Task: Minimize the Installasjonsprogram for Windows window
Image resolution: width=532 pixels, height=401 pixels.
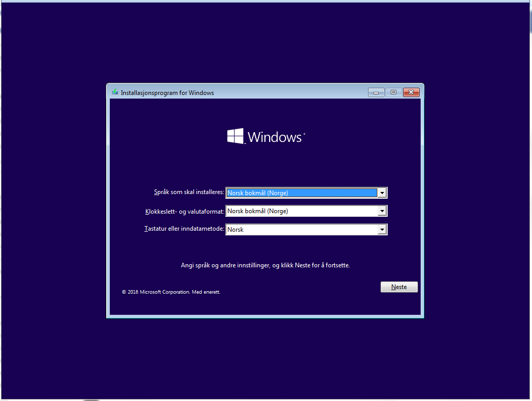Action: pos(376,92)
